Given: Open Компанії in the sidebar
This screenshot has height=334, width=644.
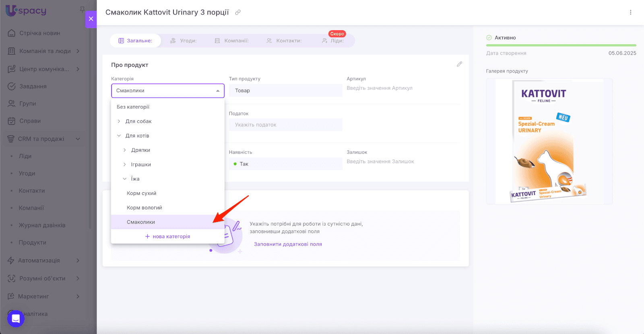Looking at the screenshot, I should 31,208.
